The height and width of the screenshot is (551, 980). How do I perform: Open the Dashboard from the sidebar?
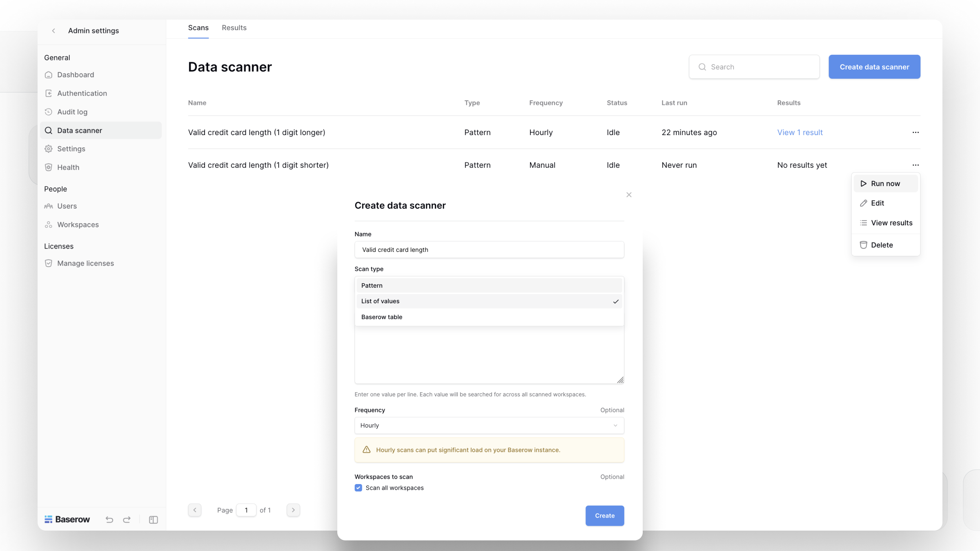pyautogui.click(x=76, y=75)
